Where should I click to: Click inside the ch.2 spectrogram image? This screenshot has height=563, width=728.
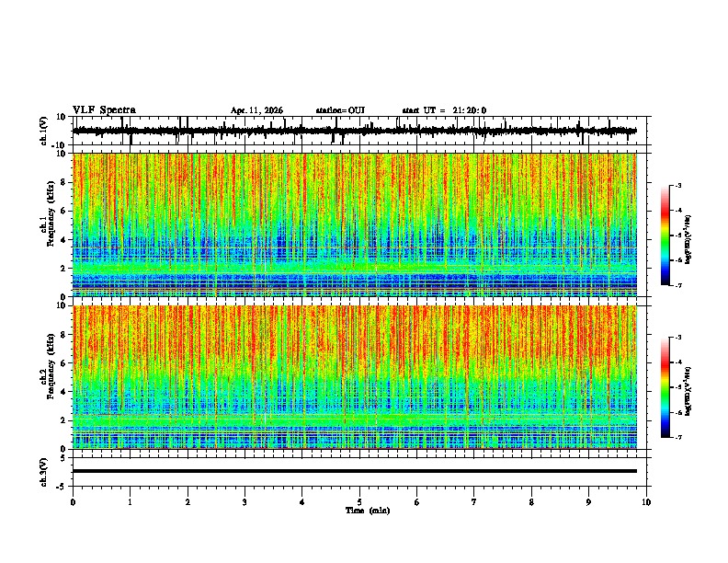(x=355, y=377)
